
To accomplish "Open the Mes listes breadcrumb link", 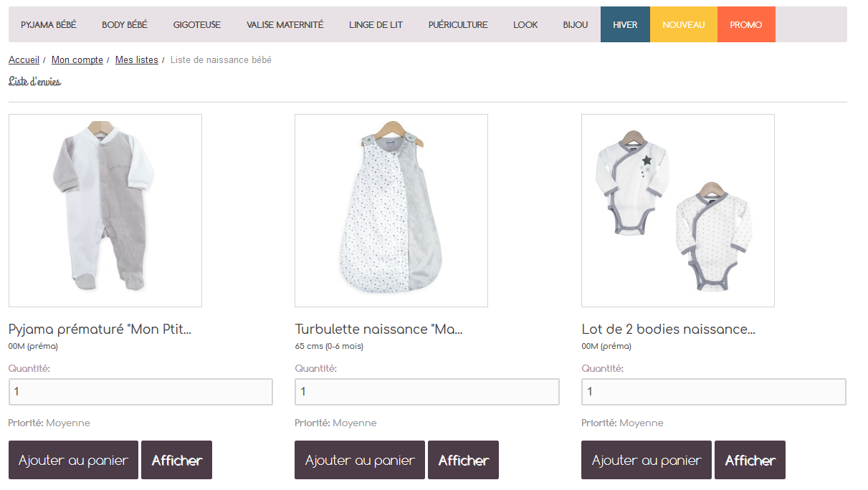I will click(x=137, y=60).
